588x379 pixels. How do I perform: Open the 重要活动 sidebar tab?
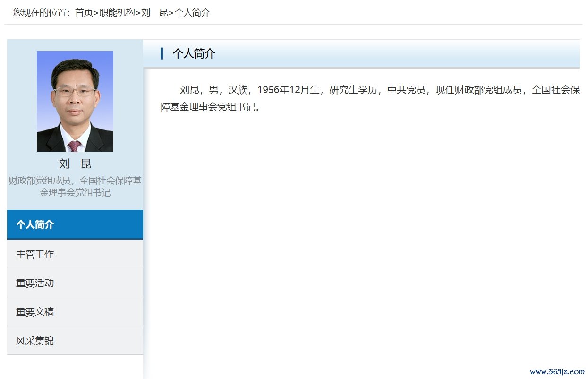tap(75, 283)
